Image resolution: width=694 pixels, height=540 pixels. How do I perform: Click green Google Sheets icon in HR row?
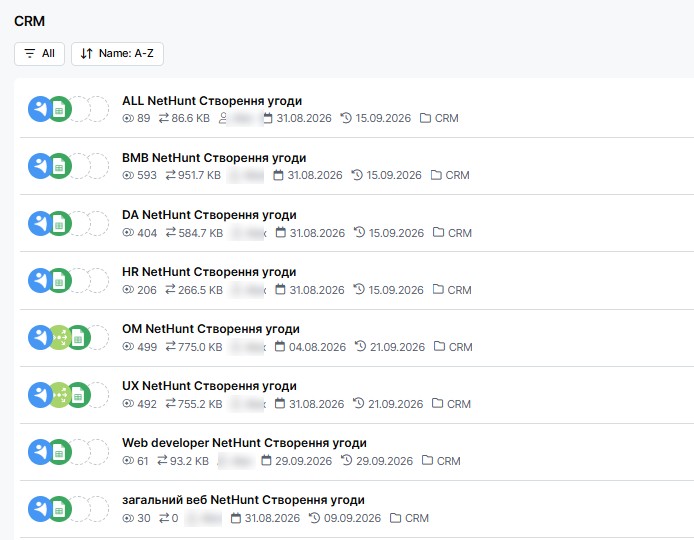click(x=59, y=280)
